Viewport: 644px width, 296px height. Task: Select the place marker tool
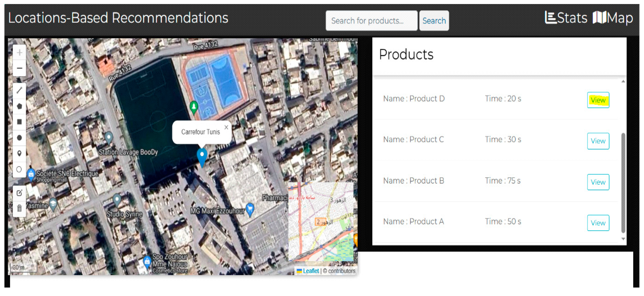point(20,153)
